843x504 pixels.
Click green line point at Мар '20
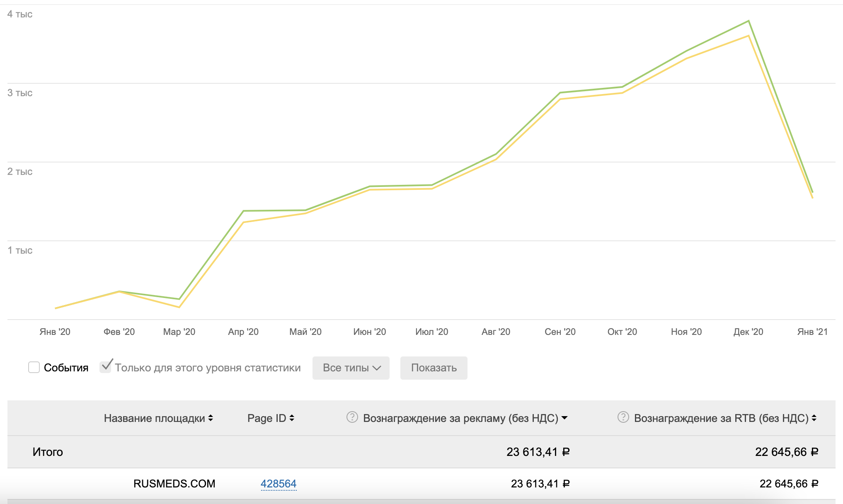pos(179,299)
